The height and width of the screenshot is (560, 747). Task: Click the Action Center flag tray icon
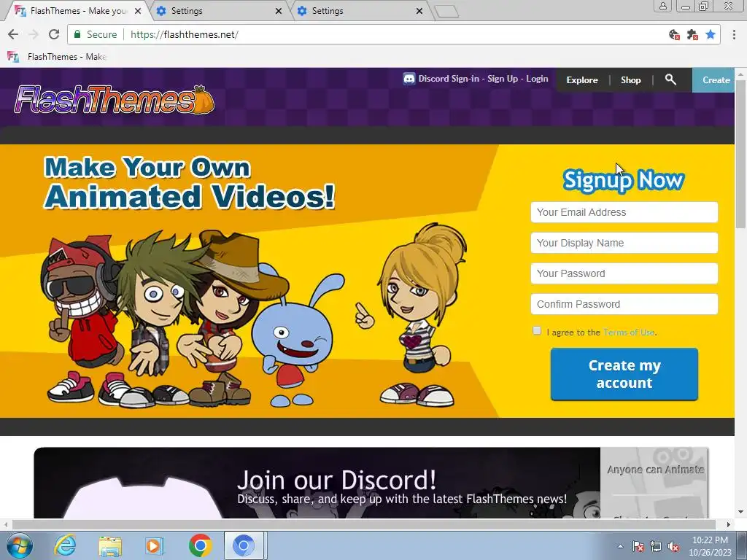click(638, 547)
